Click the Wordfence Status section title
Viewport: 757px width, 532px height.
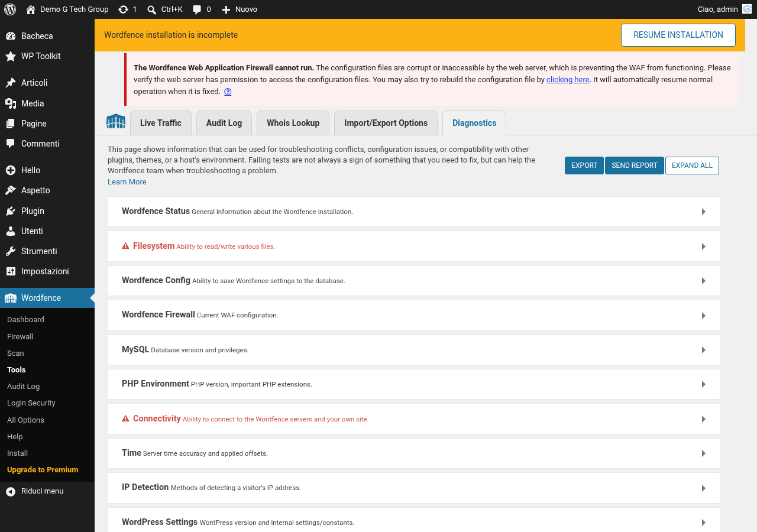point(156,211)
